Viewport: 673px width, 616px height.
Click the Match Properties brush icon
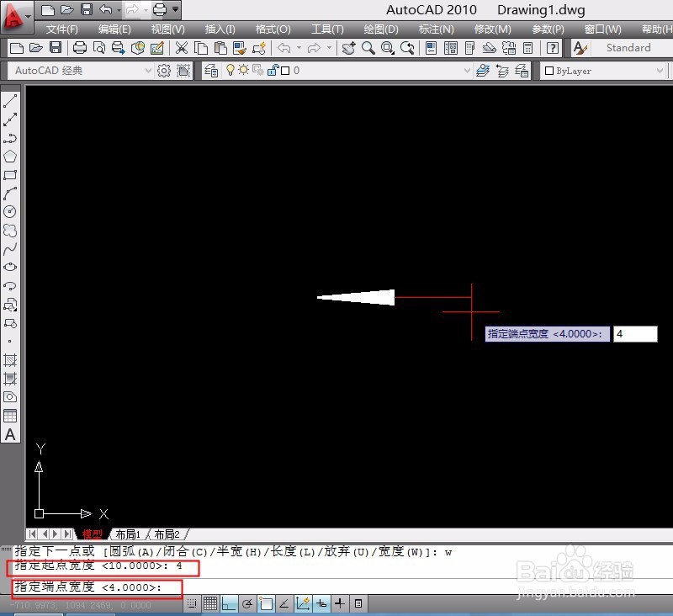tap(240, 48)
